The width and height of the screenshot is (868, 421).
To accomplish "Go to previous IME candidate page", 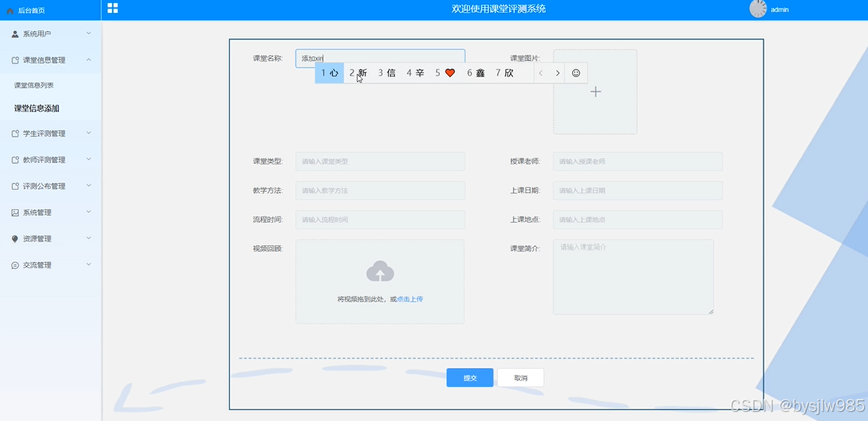I will point(541,73).
